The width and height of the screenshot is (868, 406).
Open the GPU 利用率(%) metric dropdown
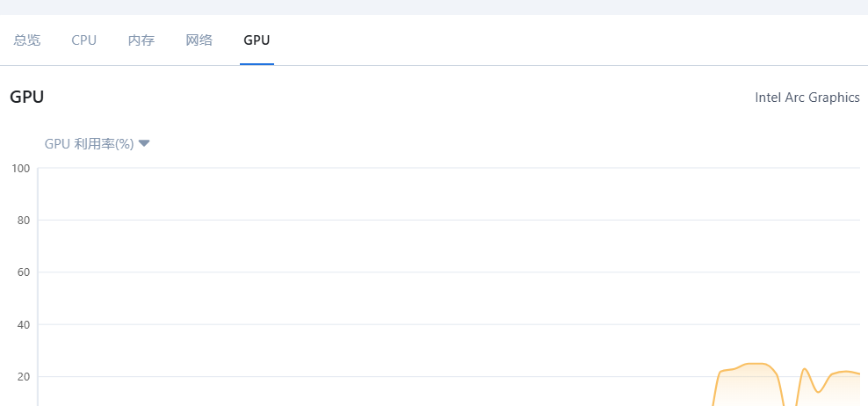click(x=89, y=144)
